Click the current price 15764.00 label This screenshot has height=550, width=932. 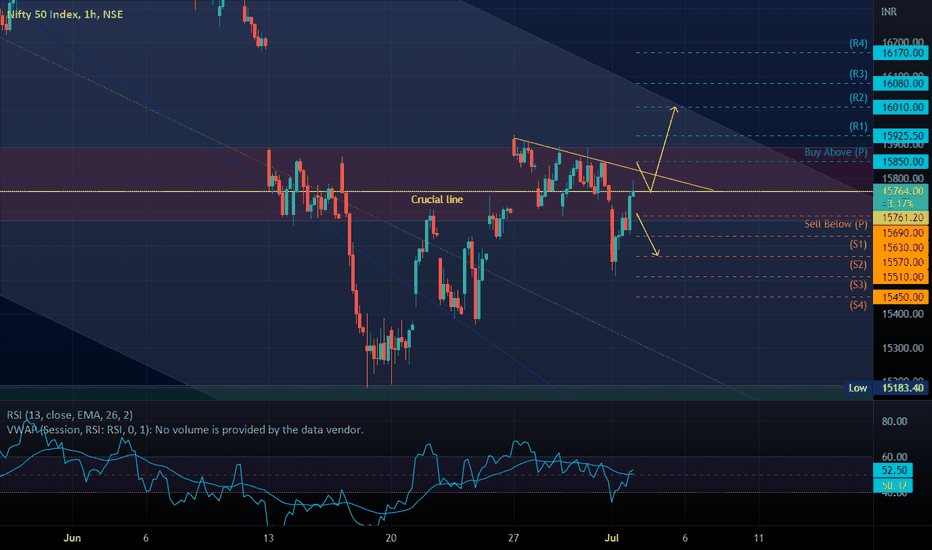point(900,191)
